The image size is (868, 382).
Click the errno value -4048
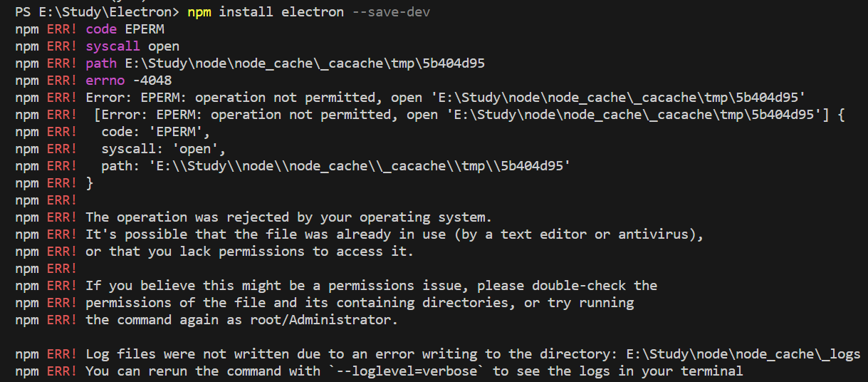(x=152, y=81)
